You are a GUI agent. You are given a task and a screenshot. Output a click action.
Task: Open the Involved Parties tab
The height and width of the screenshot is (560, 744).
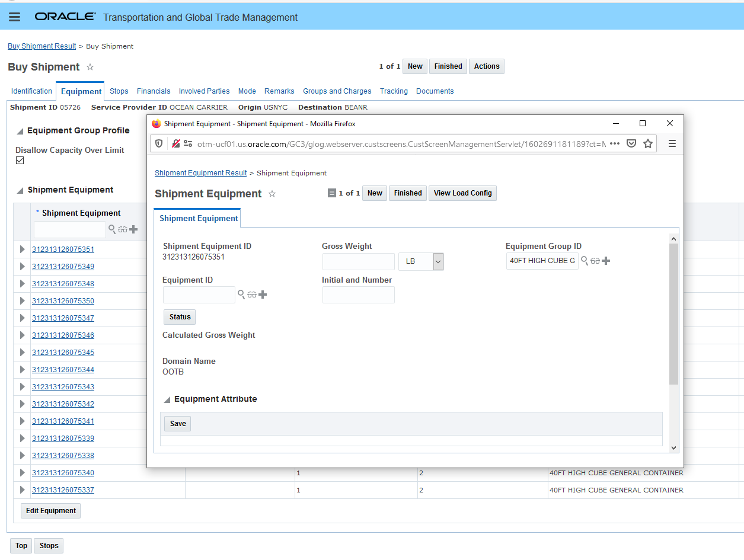coord(205,91)
